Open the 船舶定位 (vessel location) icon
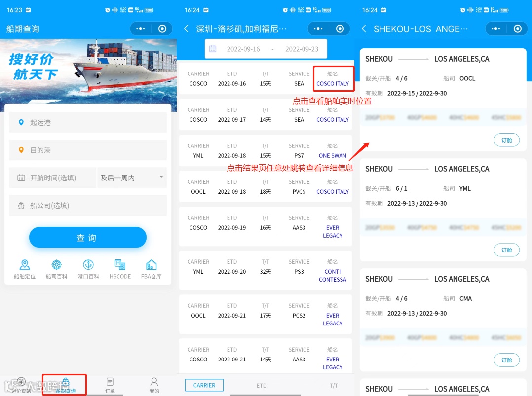Screen dimensions: 532x396 25,268
